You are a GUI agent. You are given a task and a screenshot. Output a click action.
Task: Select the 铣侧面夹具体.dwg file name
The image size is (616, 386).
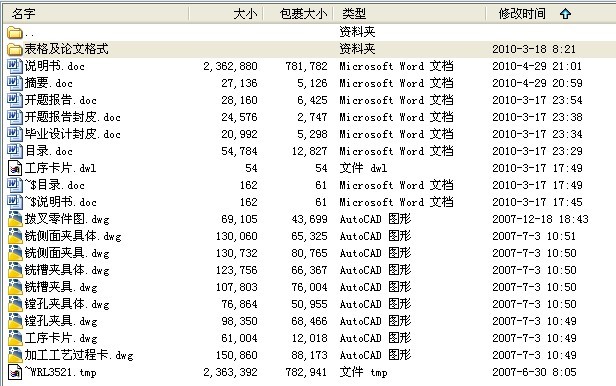click(73, 236)
